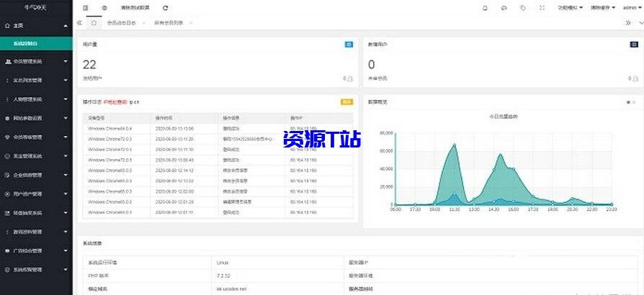The width and height of the screenshot is (644, 295).
Task: Expand the 实名列表管理 menu arrow
Action: click(66, 81)
